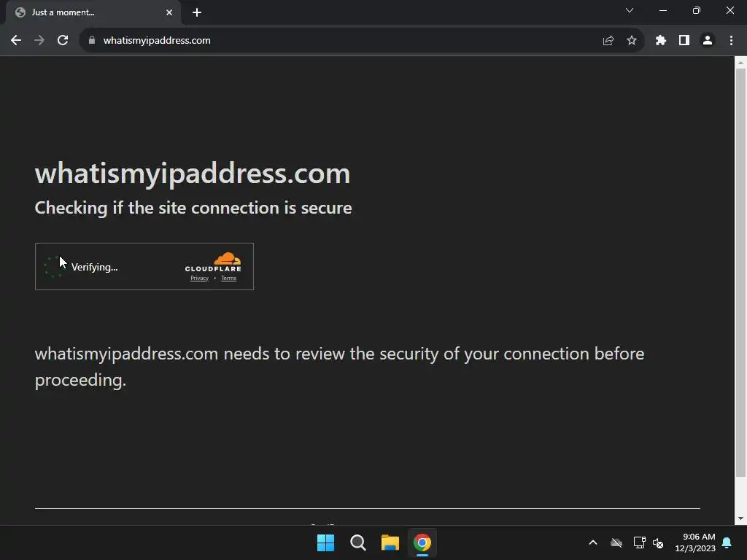This screenshot has width=747, height=560.
Task: Minimize the Chrome window
Action: 662,10
